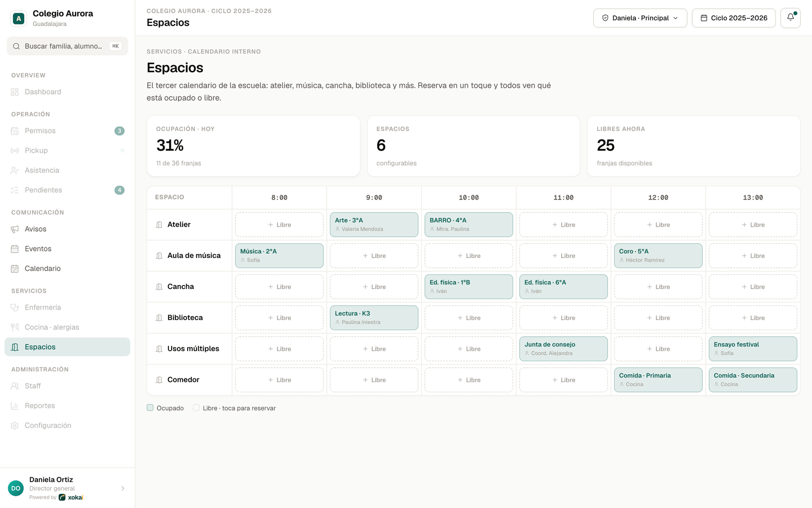Screen dimensions: 812x508
Task: Open the Ensayo festival reservation
Action: (x=753, y=348)
